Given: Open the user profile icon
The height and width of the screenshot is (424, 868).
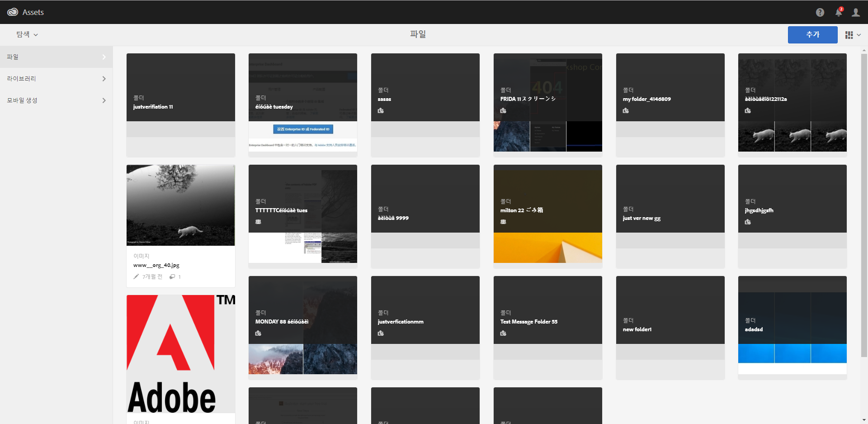Looking at the screenshot, I should [856, 13].
